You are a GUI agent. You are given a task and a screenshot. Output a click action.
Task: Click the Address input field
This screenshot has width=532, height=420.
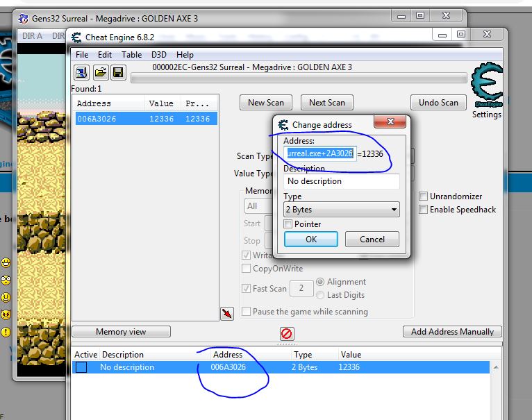tap(320, 153)
